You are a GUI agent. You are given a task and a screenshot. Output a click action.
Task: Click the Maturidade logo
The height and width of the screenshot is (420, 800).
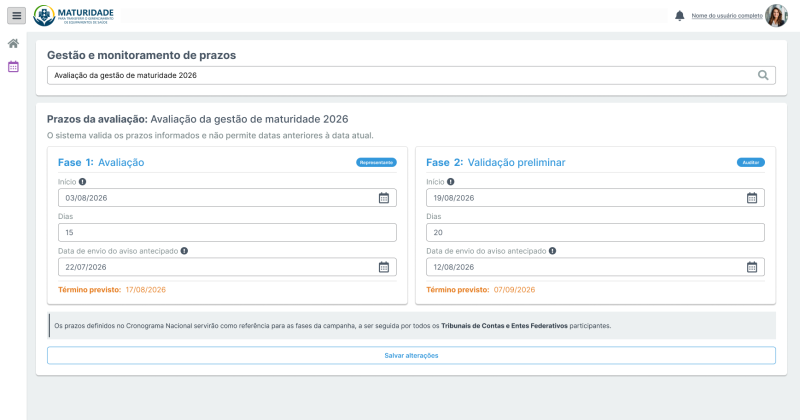pos(74,15)
